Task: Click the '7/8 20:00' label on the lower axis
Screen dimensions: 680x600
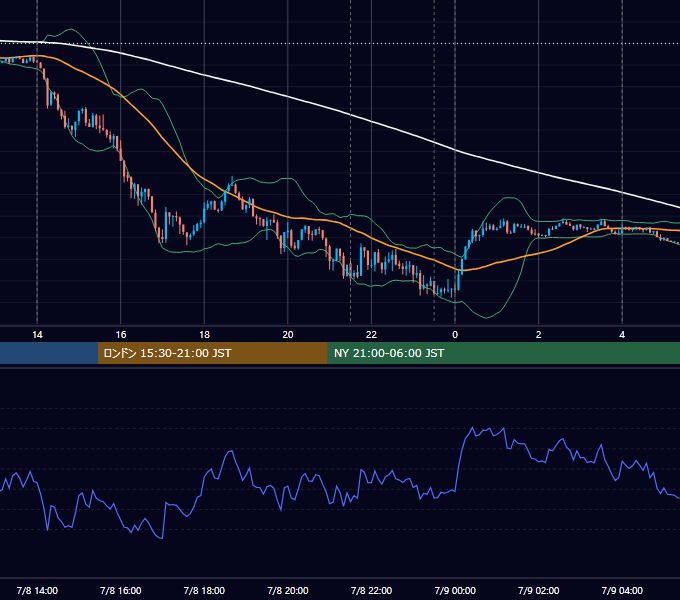Action: [x=288, y=590]
